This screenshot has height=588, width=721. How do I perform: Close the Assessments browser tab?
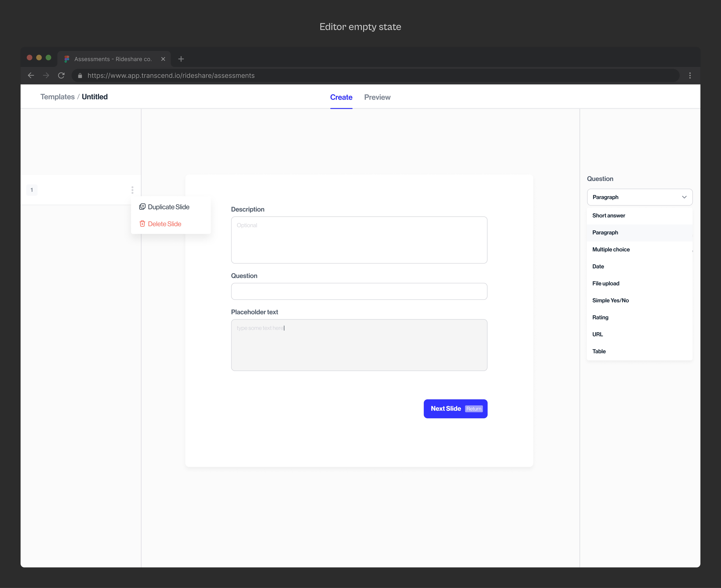pyautogui.click(x=163, y=59)
